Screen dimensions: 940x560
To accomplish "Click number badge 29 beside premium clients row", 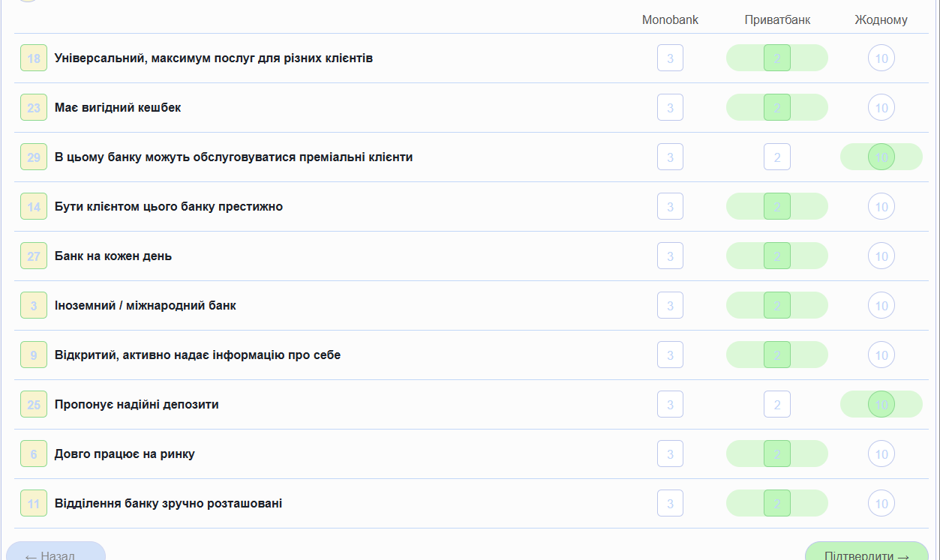I will click(34, 157).
